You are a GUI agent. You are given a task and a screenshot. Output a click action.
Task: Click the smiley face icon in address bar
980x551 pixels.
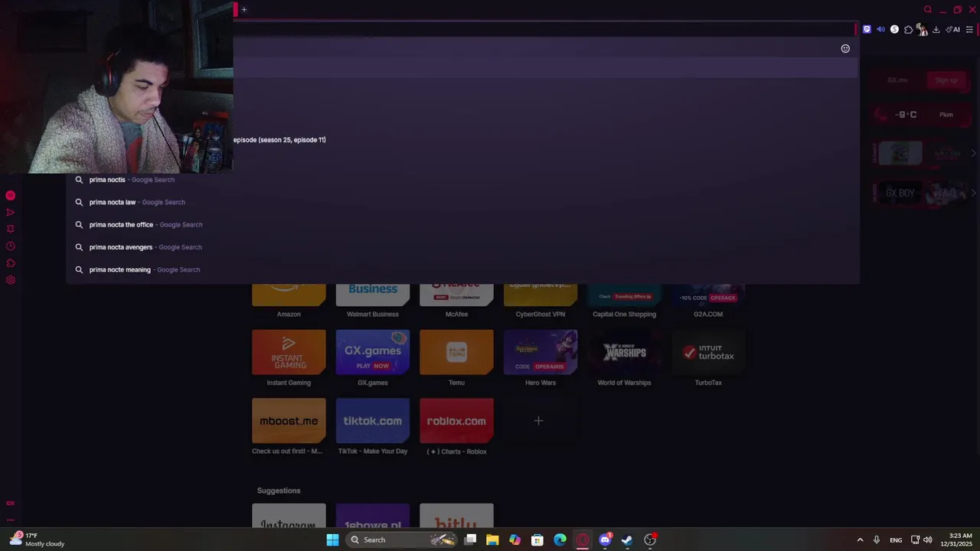click(845, 48)
